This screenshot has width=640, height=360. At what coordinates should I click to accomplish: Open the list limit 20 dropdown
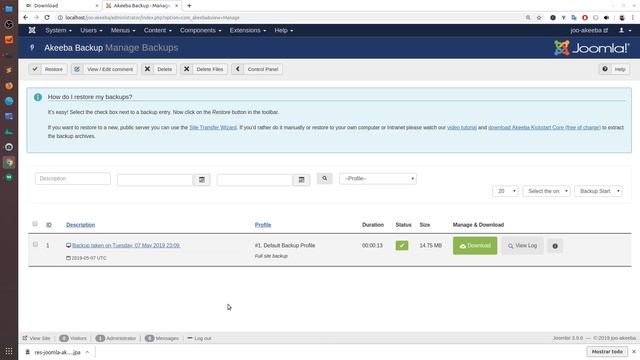point(505,191)
